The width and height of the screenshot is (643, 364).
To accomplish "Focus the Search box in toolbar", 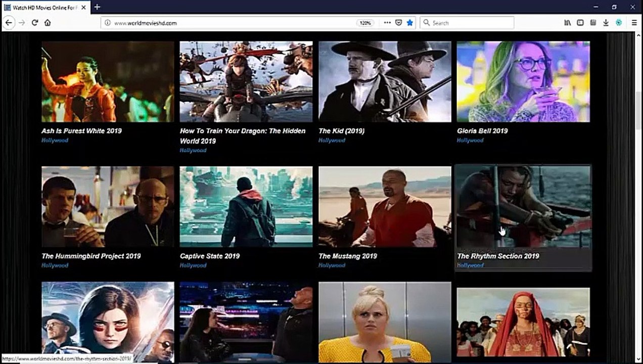I will pyautogui.click(x=467, y=23).
